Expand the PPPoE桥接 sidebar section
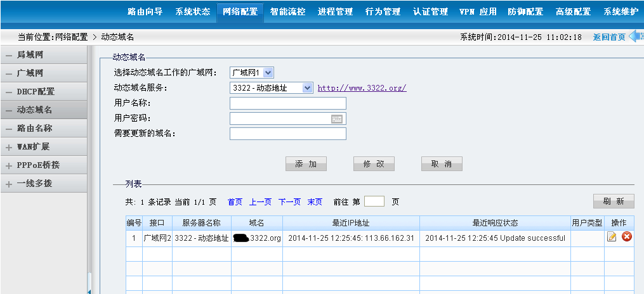Image resolution: width=644 pixels, height=294 pixels. 38,165
